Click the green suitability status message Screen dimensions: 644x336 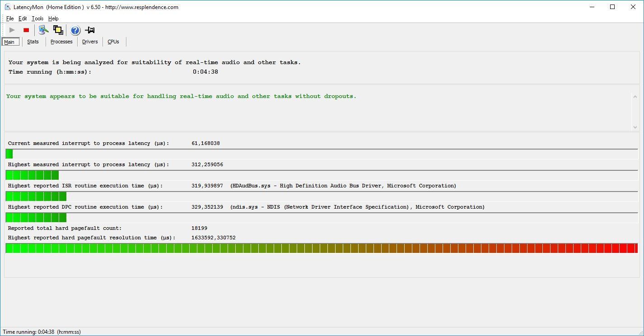181,96
